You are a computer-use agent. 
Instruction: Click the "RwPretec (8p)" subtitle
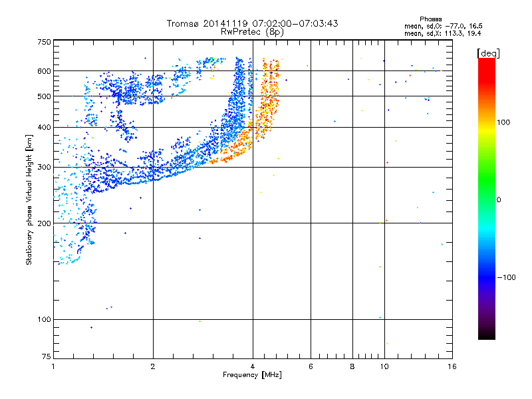coord(252,32)
